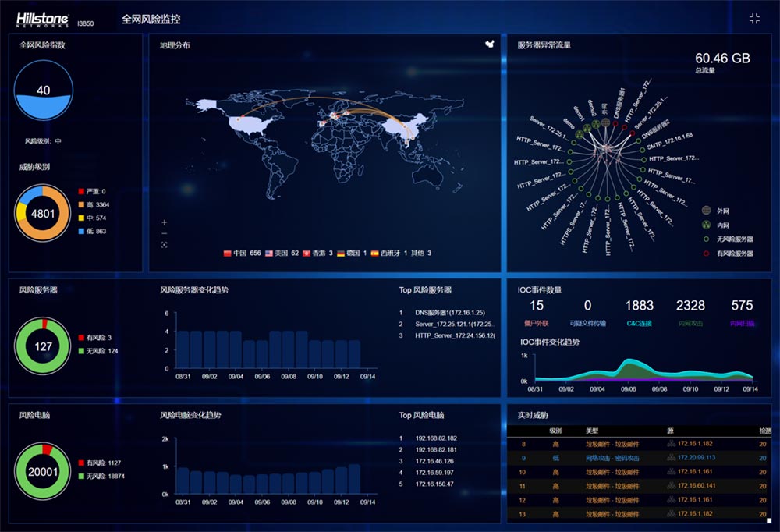Click the 无风险: 18874 computer legend entry
The image size is (780, 532).
pos(101,477)
